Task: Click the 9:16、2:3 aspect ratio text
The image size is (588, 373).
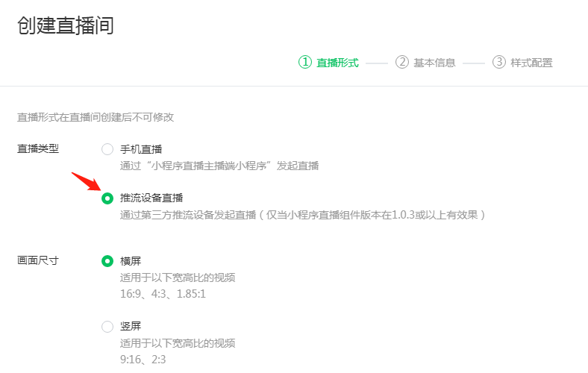Action: 143,360
